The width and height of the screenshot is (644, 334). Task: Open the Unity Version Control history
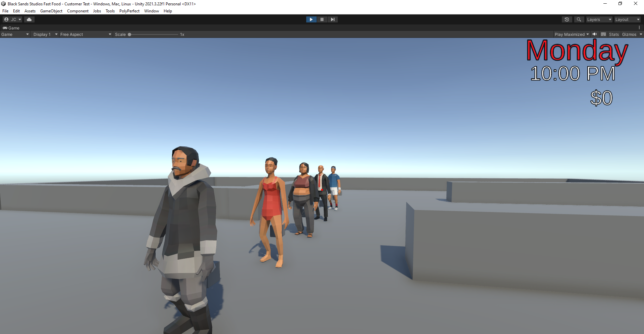(567, 19)
